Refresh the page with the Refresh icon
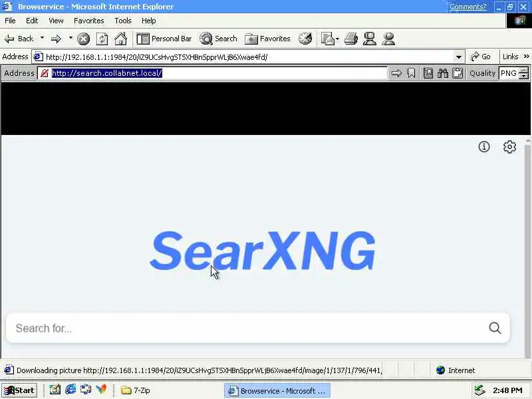This screenshot has width=532, height=399. pyautogui.click(x=102, y=39)
